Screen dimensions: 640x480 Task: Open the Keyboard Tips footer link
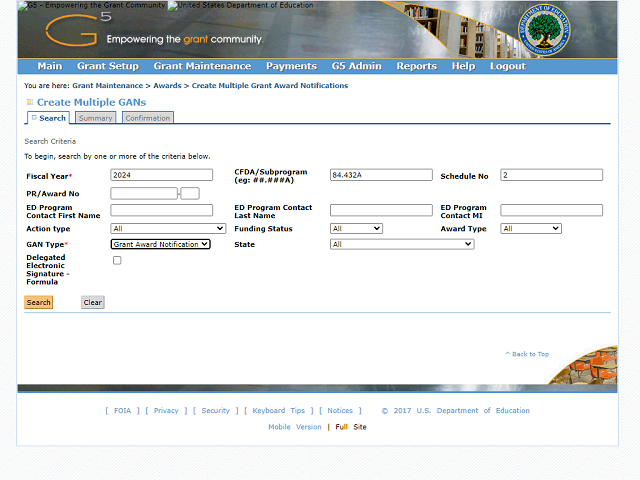pyautogui.click(x=278, y=411)
